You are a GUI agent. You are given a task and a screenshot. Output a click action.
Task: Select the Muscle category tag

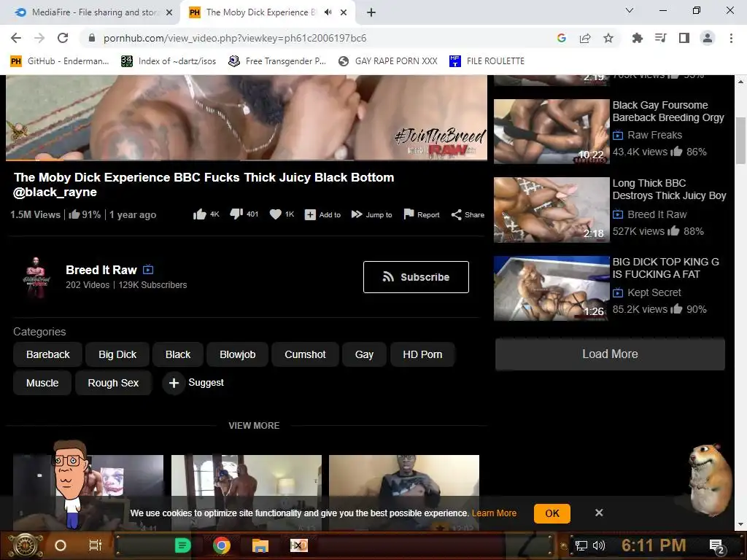42,383
